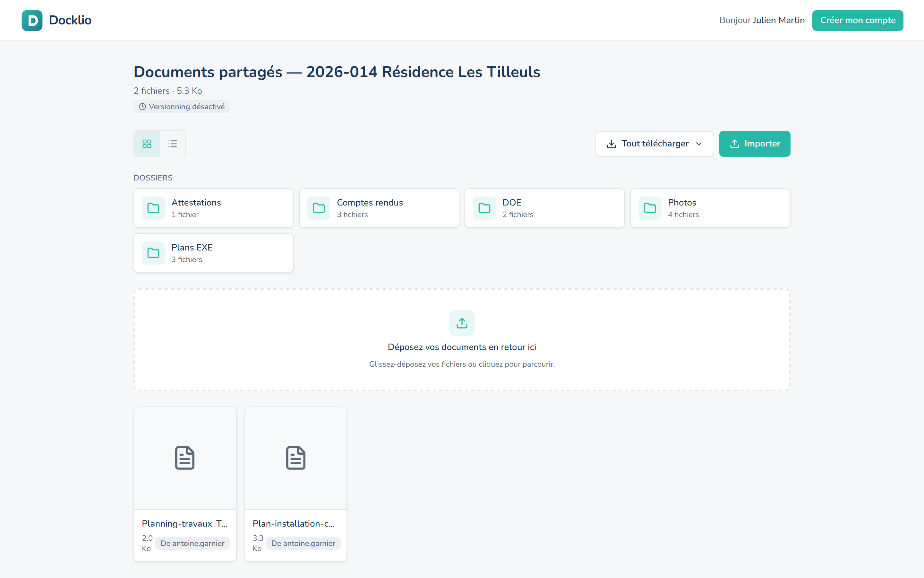Click the download icon in Tout télécharger

(x=611, y=144)
